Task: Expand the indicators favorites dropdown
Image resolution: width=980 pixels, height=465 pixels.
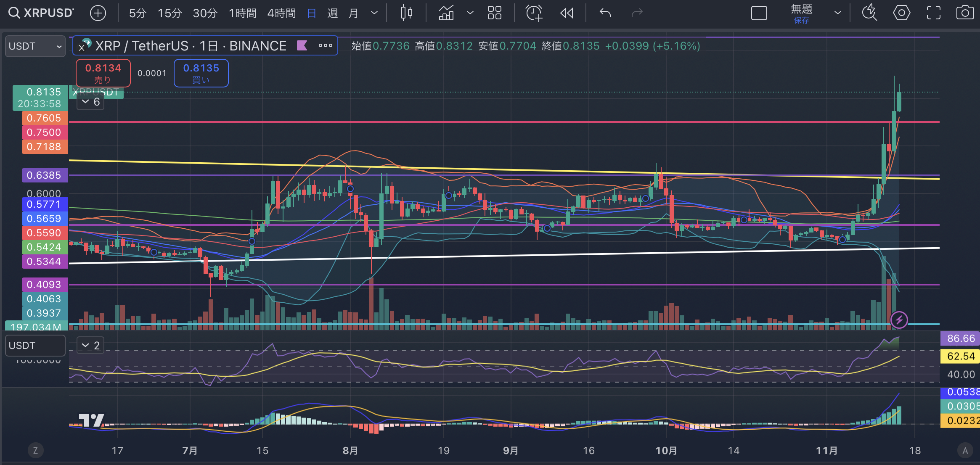Action: (x=470, y=13)
